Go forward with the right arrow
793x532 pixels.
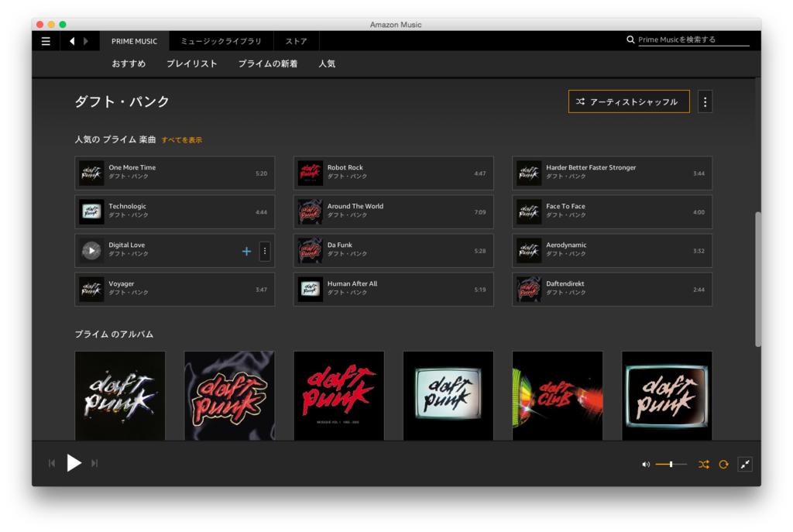point(86,42)
